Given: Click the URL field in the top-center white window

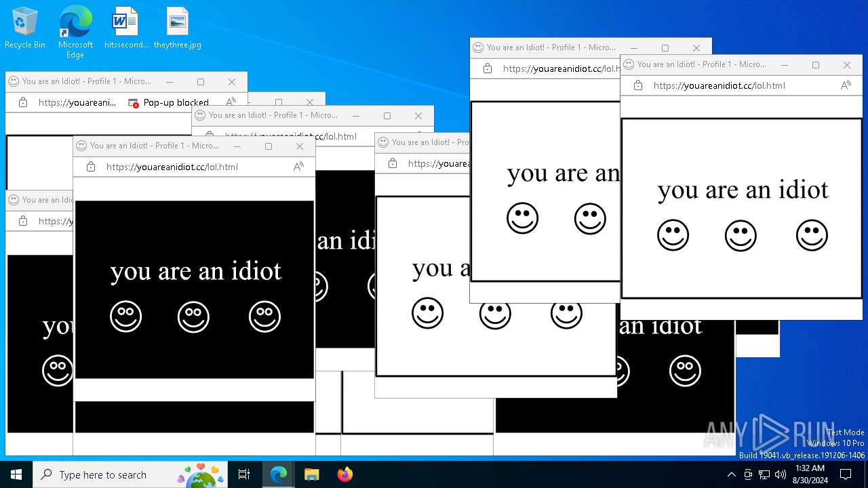Looking at the screenshot, I should (x=561, y=68).
